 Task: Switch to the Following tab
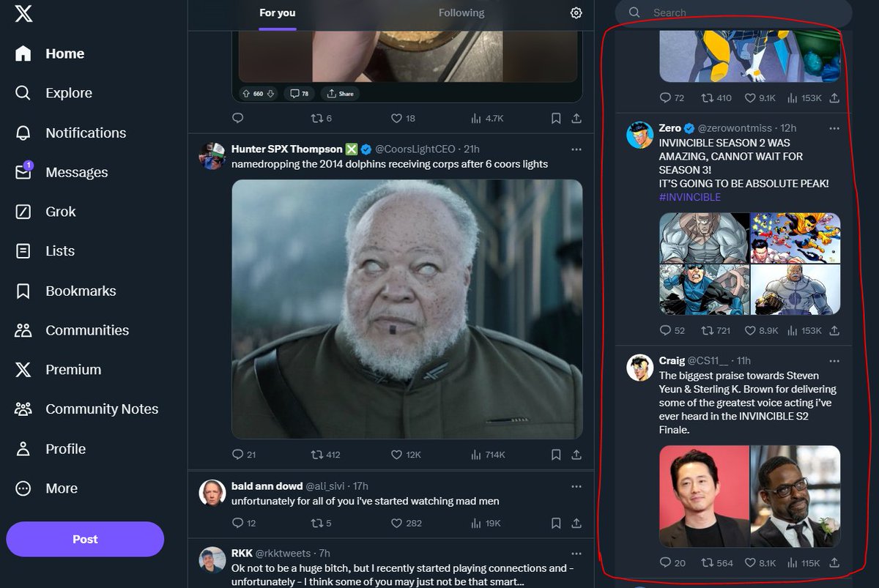461,13
